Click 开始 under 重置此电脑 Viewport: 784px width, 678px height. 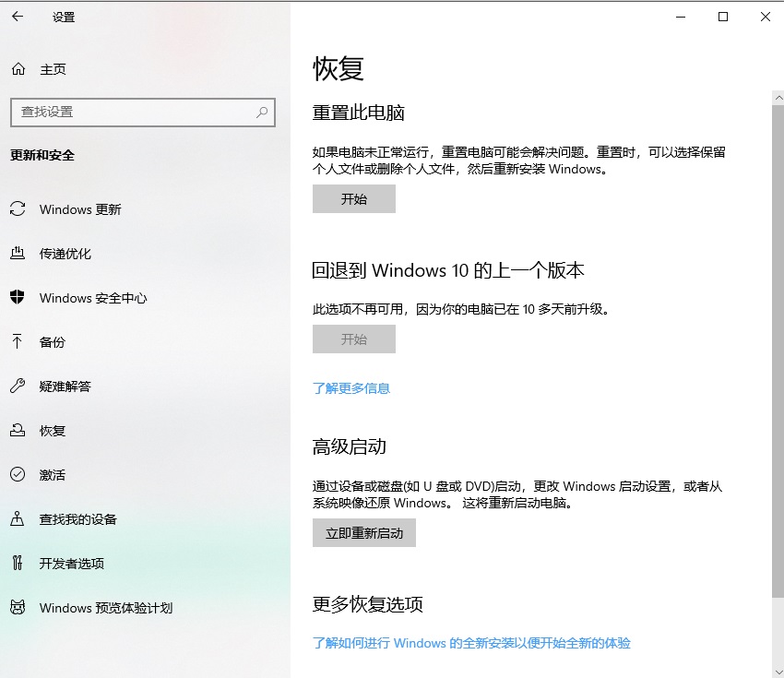point(354,199)
